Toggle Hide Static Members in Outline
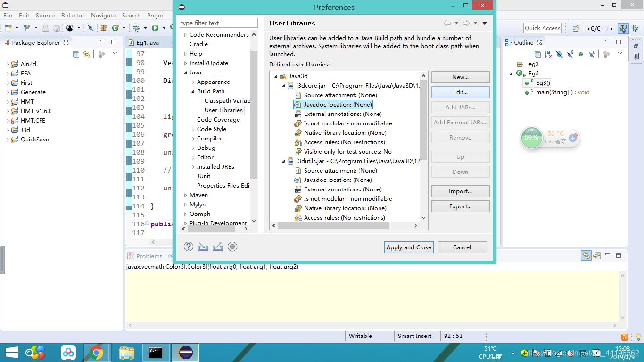Viewport: 644px width, 362px height. (570, 54)
